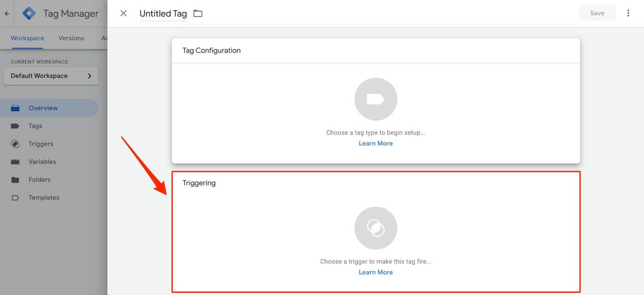Open the Triggers section icon
This screenshot has width=644, height=295.
click(x=15, y=144)
